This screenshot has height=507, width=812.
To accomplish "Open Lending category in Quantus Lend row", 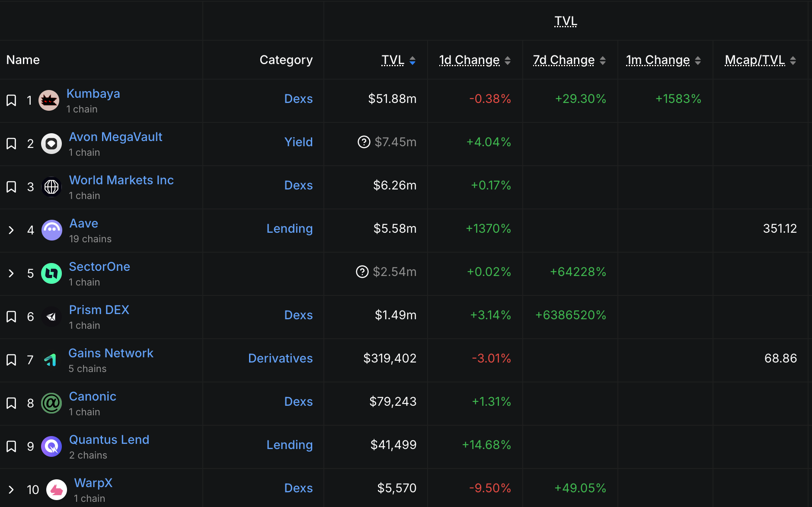I will pos(289,445).
